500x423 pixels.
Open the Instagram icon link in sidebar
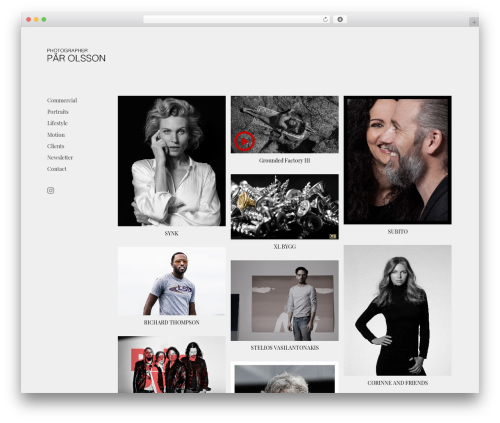[x=50, y=190]
